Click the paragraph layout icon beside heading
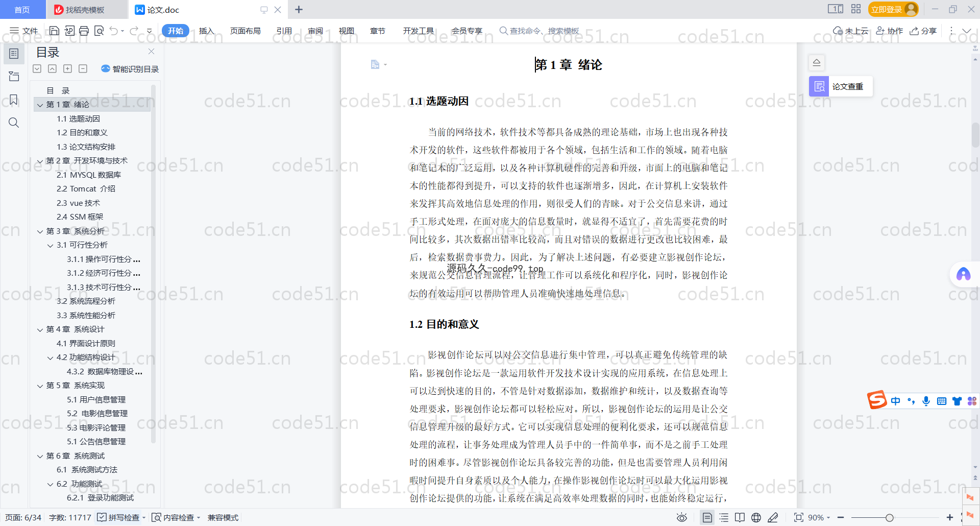Screen dimensions: 980x526 [x=375, y=64]
